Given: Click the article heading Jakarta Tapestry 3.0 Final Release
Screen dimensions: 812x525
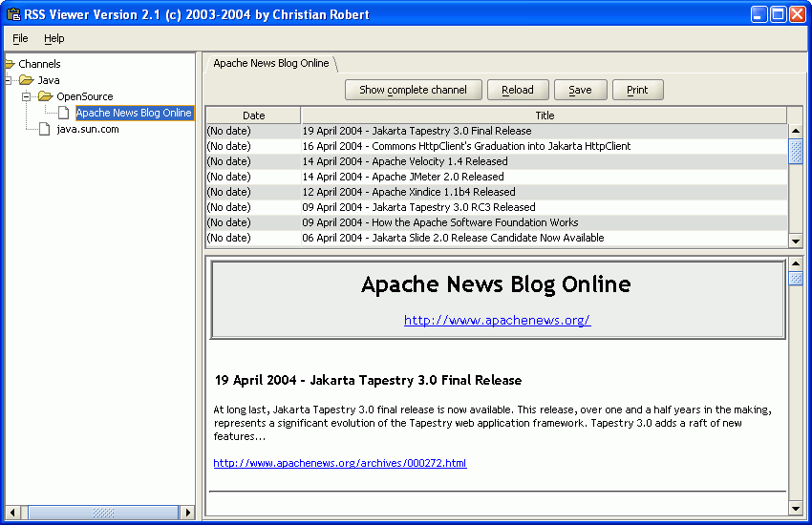Looking at the screenshot, I should click(x=368, y=380).
